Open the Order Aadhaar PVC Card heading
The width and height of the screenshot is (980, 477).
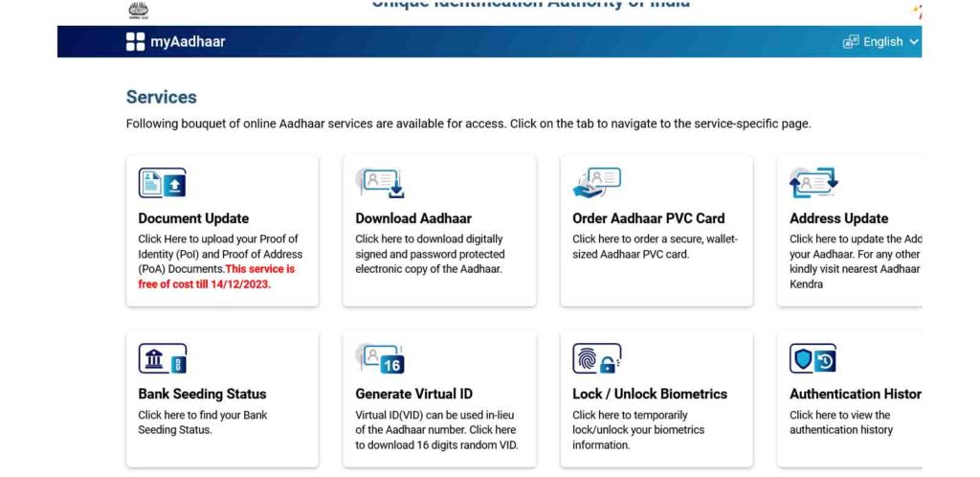coord(649,218)
